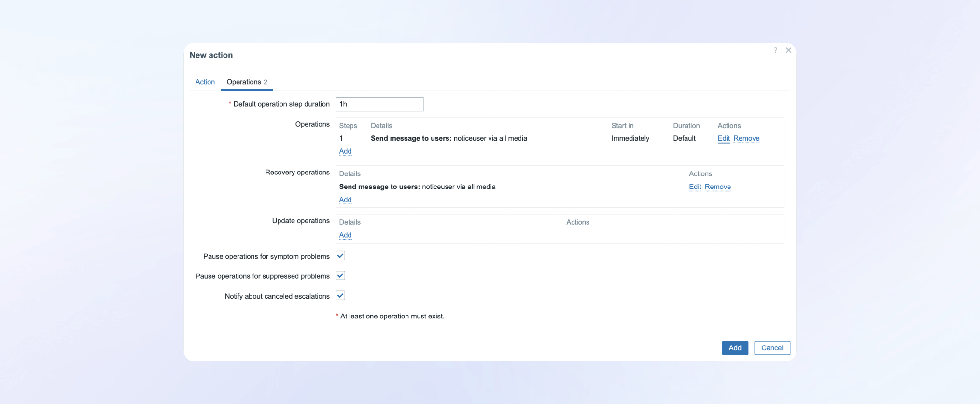The image size is (980, 404).
Task: Toggle Pause operations for suppressed problems
Action: 340,276
